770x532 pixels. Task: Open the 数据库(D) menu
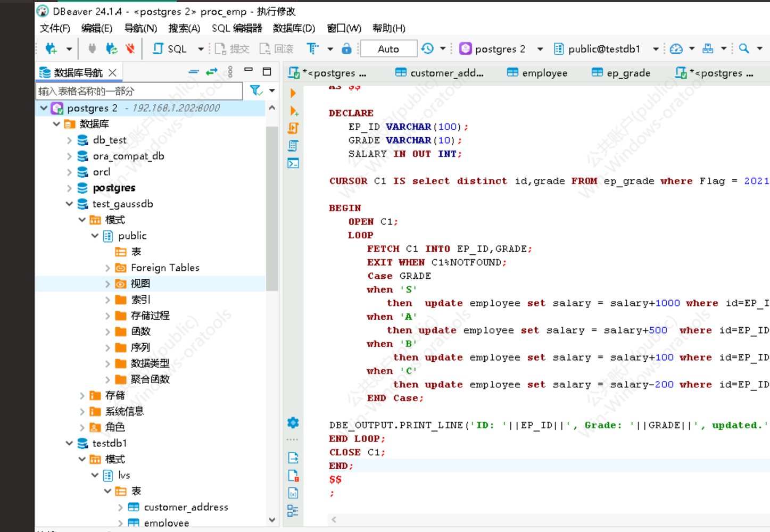point(294,28)
